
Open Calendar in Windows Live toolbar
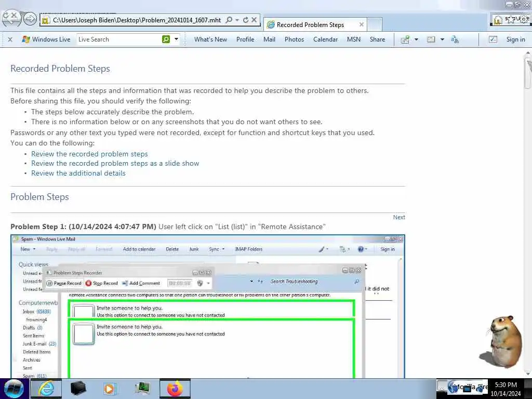325,39
